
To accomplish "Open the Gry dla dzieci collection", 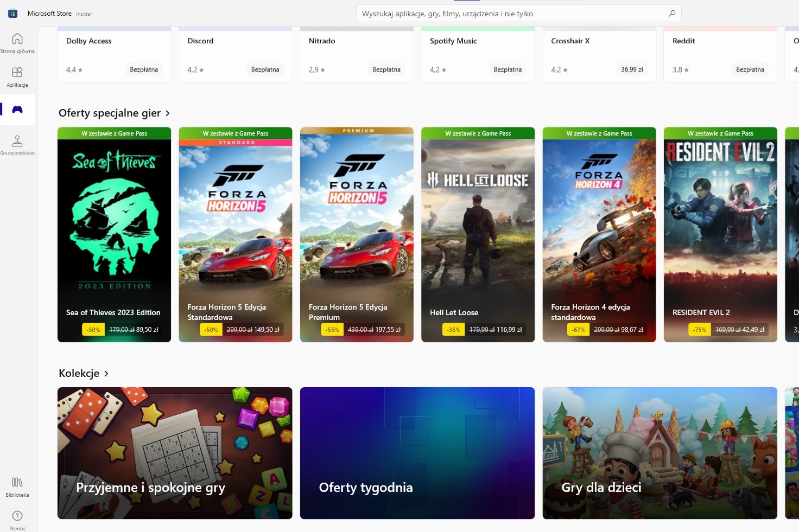I will click(660, 453).
